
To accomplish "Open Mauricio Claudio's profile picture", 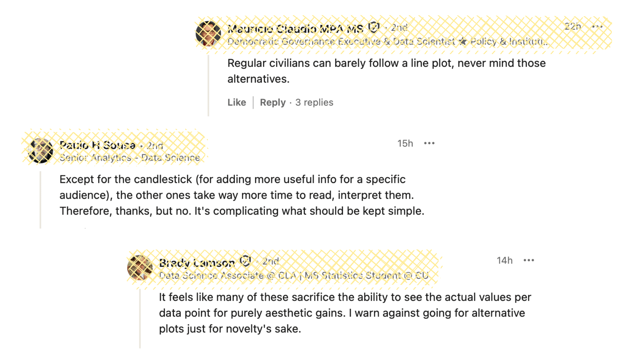I will click(208, 33).
